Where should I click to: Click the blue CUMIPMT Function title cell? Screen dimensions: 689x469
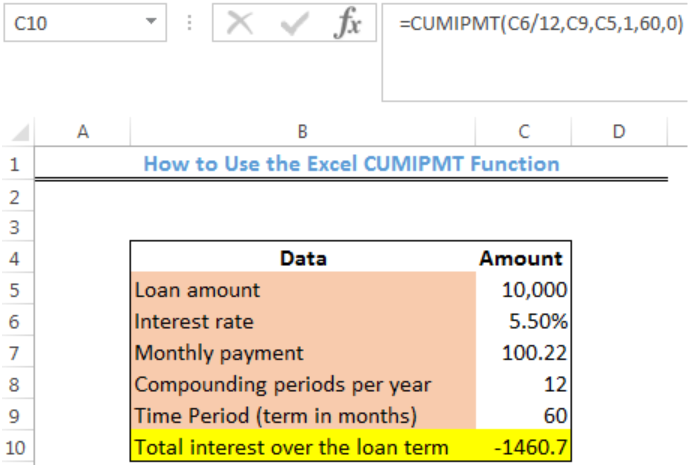(351, 164)
